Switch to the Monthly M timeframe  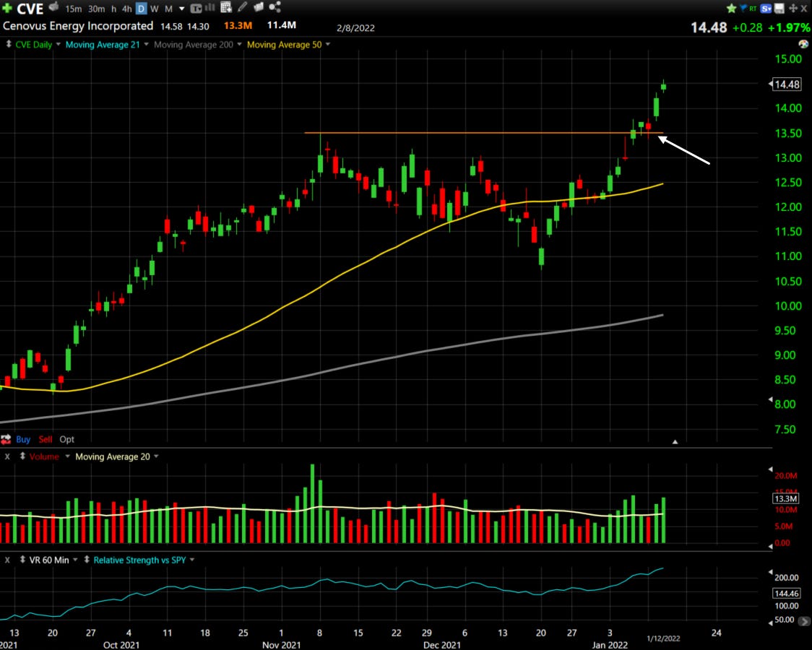168,9
